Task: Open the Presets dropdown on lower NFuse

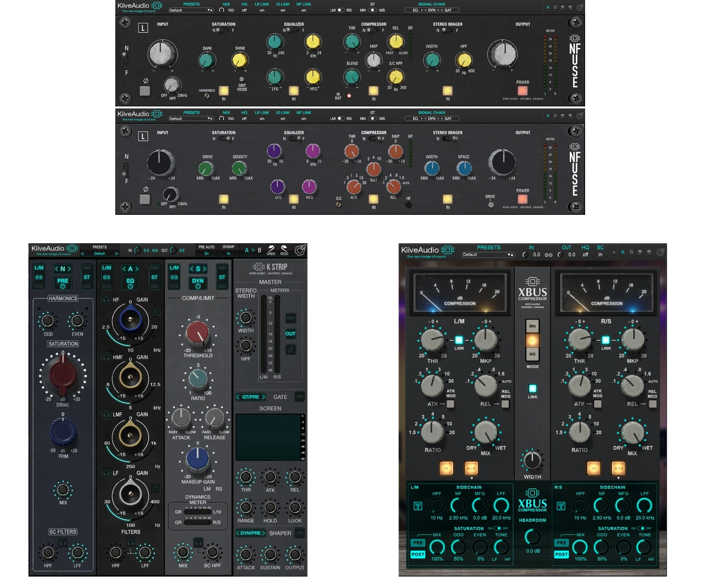Action: [191, 119]
